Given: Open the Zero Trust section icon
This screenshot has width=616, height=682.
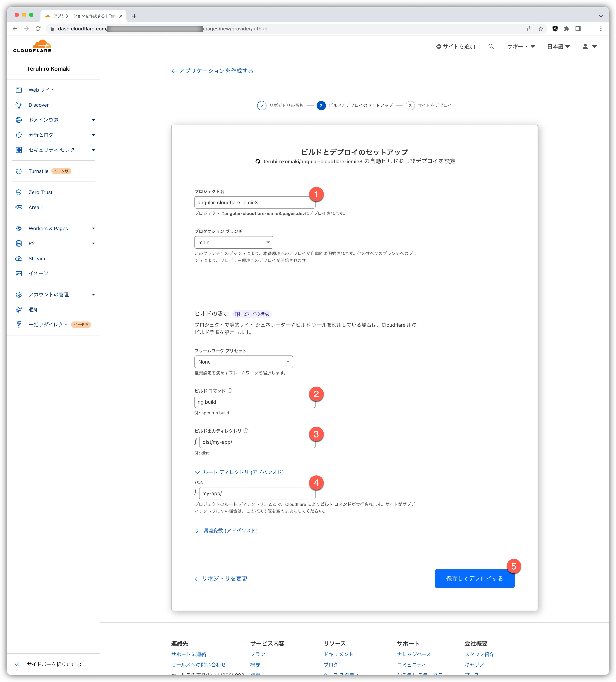Looking at the screenshot, I should pos(19,192).
